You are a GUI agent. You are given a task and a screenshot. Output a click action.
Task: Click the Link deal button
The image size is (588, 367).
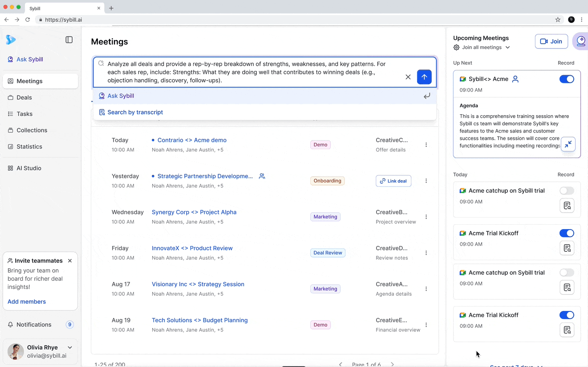point(393,181)
